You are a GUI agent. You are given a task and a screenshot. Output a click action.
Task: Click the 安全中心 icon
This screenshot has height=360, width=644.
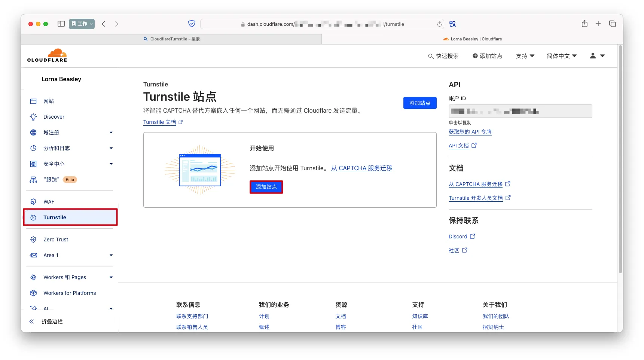click(33, 164)
